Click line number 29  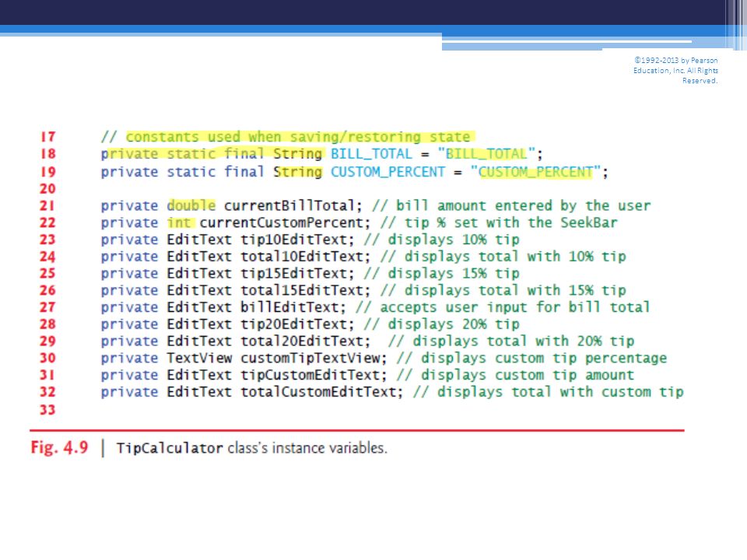47,341
